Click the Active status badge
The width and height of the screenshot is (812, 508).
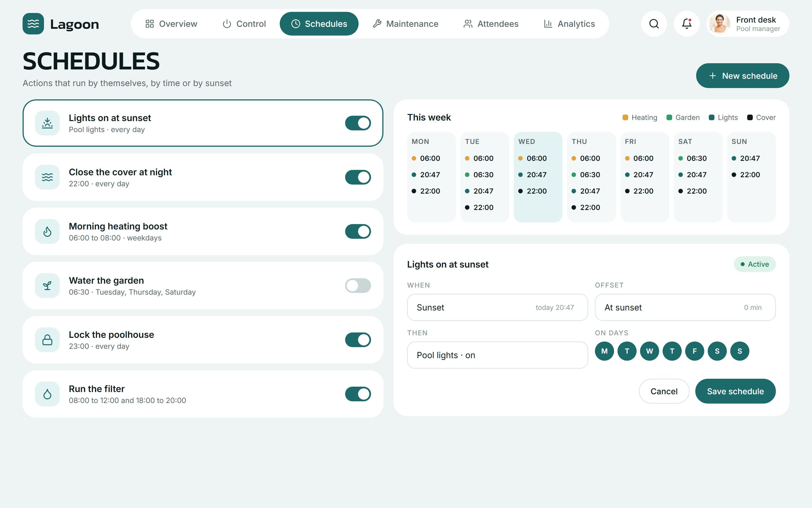coord(754,264)
